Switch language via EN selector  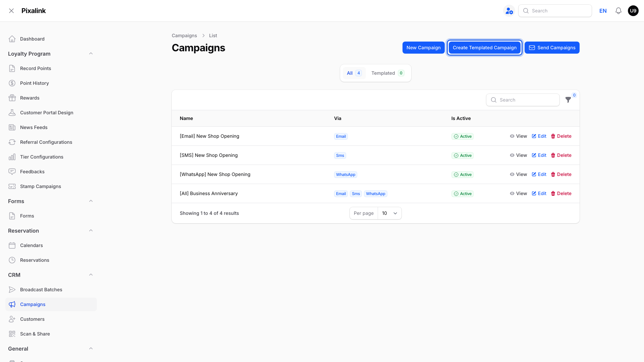click(603, 11)
